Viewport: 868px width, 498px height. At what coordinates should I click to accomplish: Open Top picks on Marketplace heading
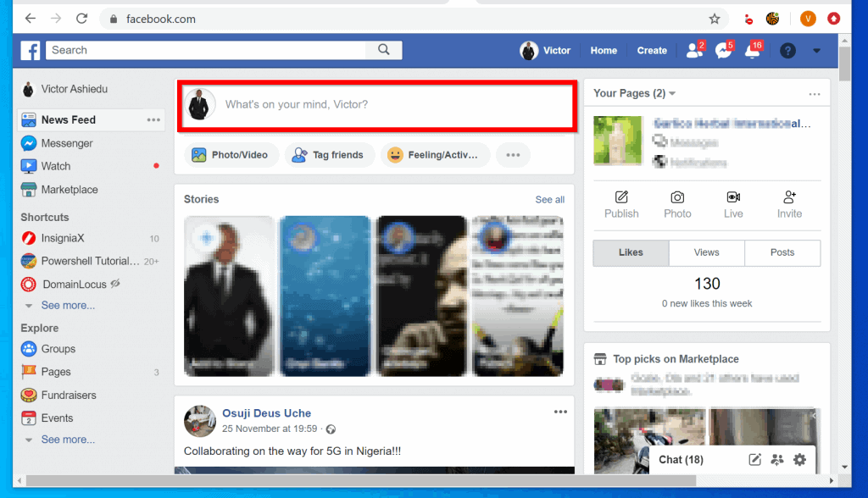click(x=676, y=359)
